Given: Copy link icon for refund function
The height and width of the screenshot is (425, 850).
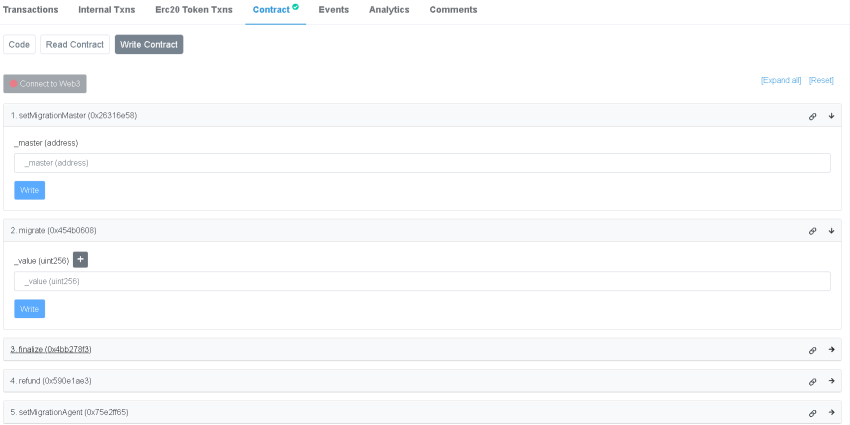Looking at the screenshot, I should 813,382.
